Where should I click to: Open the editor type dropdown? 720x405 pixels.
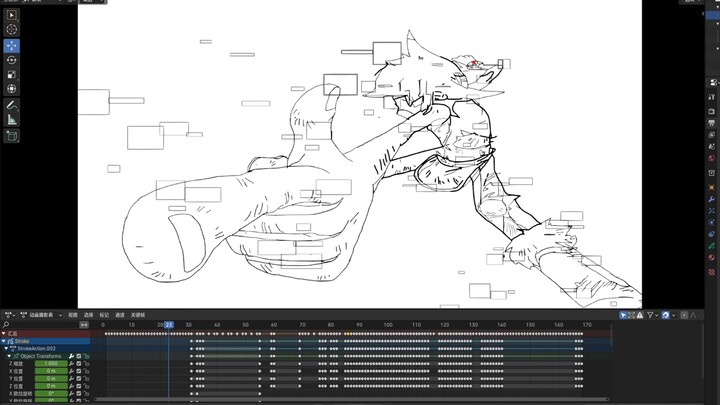pyautogui.click(x=10, y=315)
